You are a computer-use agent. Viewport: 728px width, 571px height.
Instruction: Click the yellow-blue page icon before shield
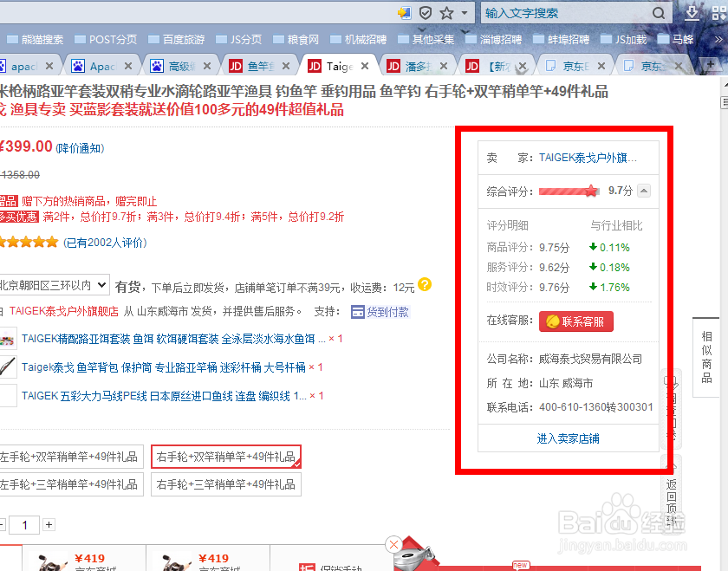(404, 13)
